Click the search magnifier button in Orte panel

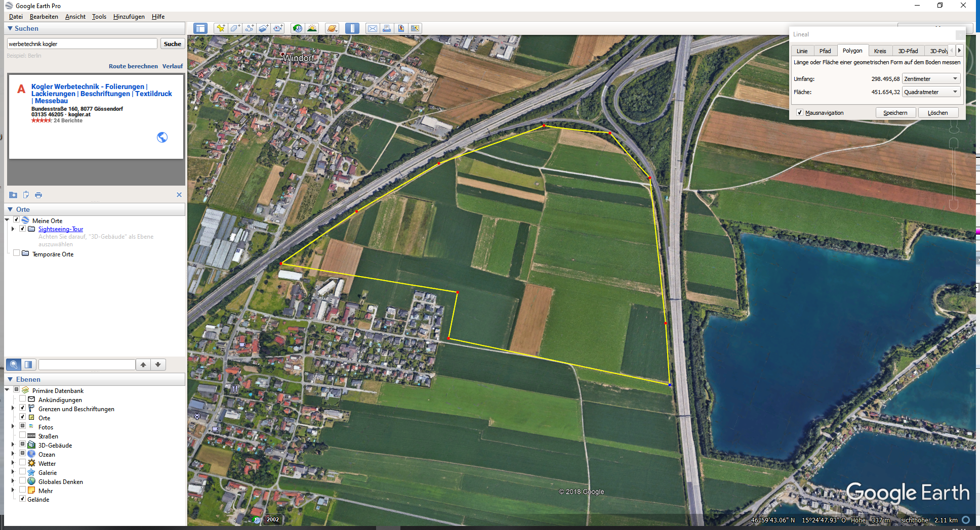(x=14, y=365)
